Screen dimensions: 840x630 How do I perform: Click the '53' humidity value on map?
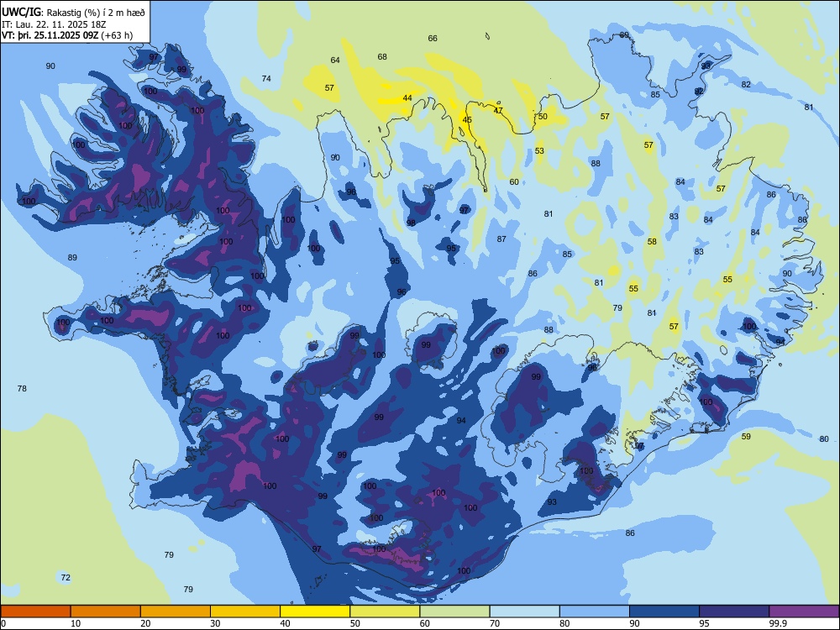(x=539, y=151)
